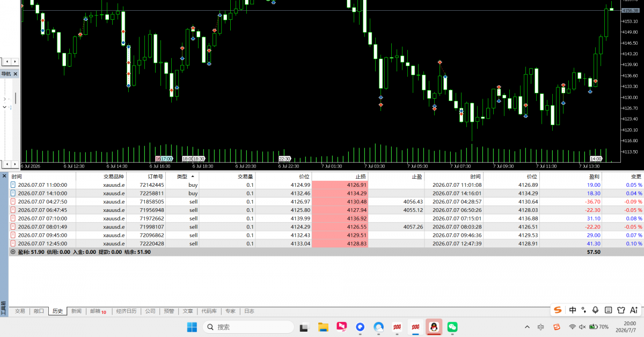The image size is (644, 337).
Task: Sort by the 盈利 column header
Action: (x=570, y=176)
